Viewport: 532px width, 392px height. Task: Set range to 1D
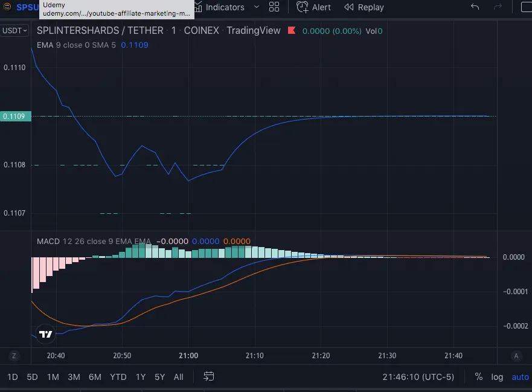(13, 377)
